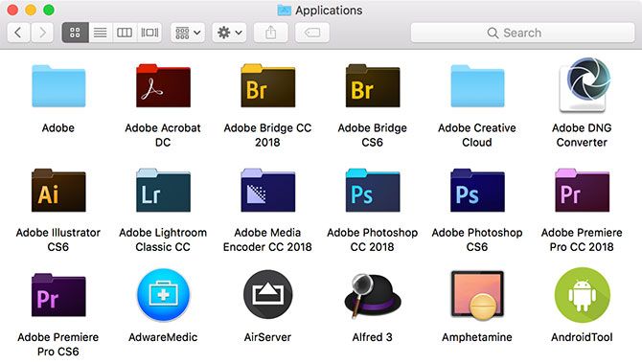Select the 'AndroidTool' name label
Image resolution: width=642 pixels, height=364 pixels.
click(582, 337)
